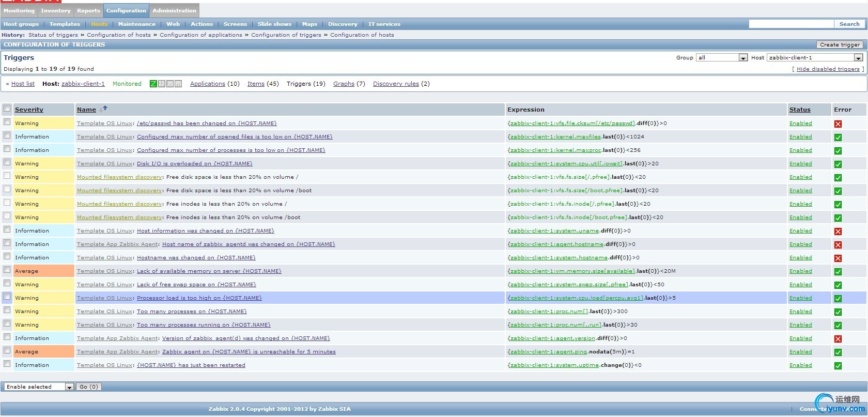868x417 pixels.
Task: Check the Lack of available memory trigger checkbox
Action: (7, 270)
